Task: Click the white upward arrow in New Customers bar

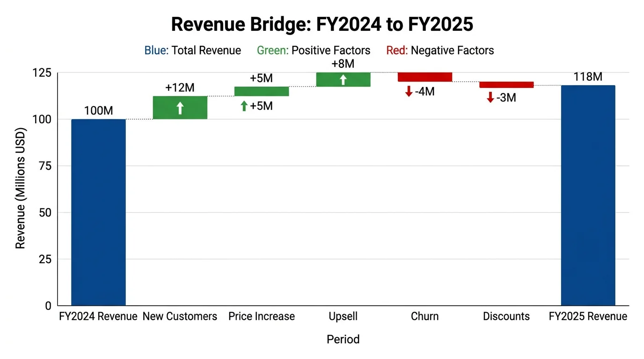Action: coord(180,107)
